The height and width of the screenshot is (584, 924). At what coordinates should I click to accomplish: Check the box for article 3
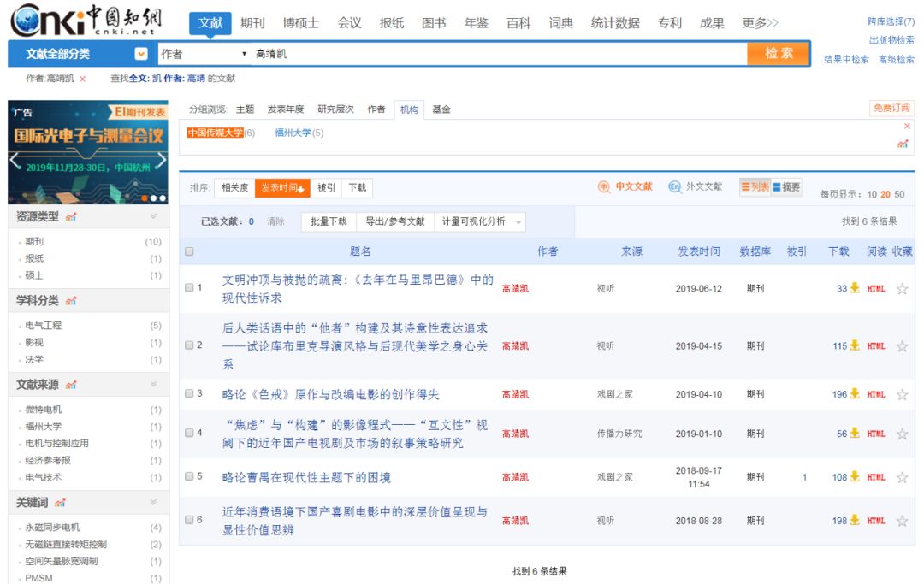(x=189, y=393)
